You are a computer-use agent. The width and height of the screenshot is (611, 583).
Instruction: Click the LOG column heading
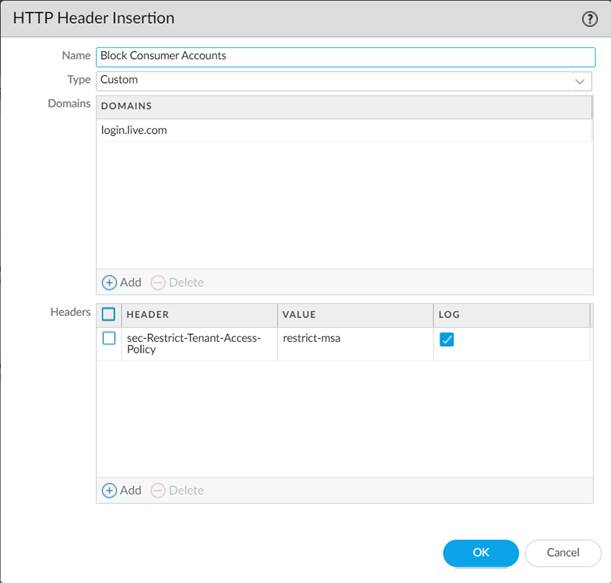tap(512, 315)
